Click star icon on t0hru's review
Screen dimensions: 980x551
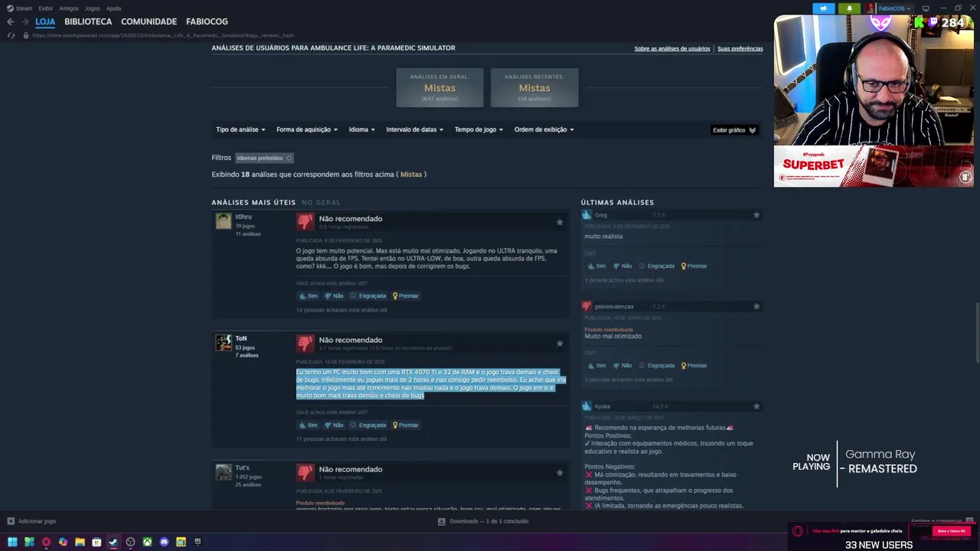coord(560,222)
